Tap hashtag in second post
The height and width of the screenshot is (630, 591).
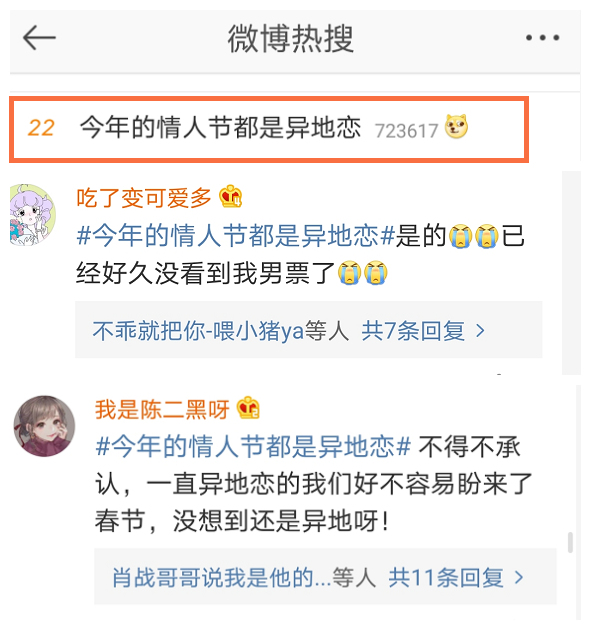pos(254,446)
